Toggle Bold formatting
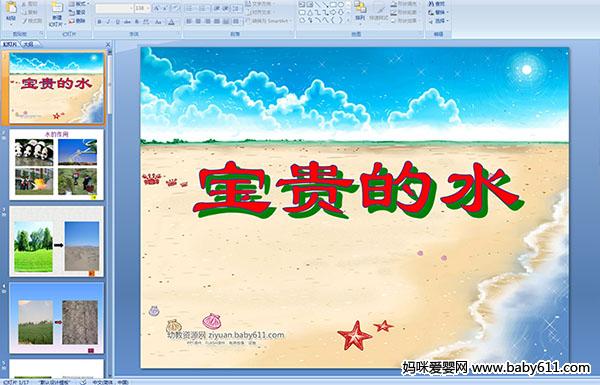 [x=99, y=22]
